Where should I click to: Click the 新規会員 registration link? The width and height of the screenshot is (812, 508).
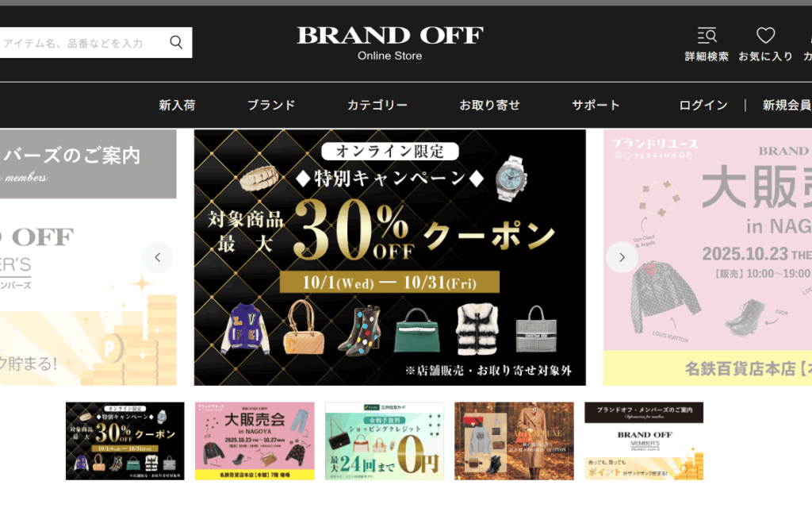coord(787,106)
